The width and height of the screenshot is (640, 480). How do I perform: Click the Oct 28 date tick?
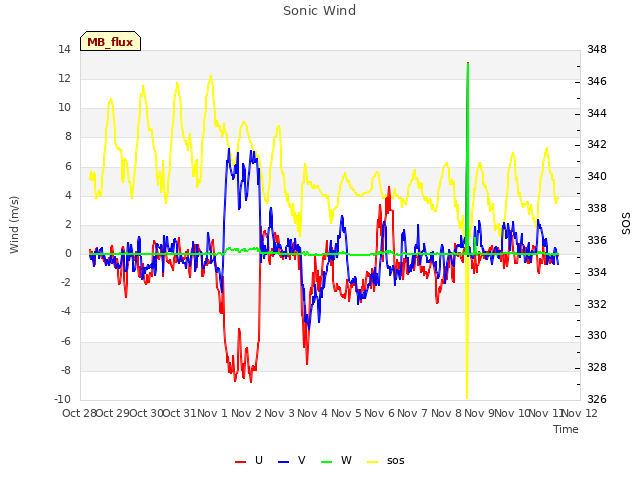(x=80, y=413)
